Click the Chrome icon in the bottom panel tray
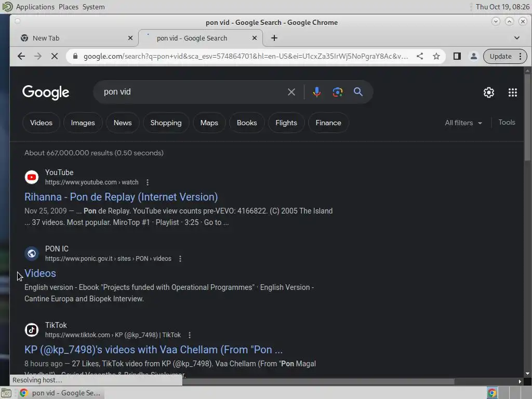Viewport: 532px width, 399px height. coord(492,393)
